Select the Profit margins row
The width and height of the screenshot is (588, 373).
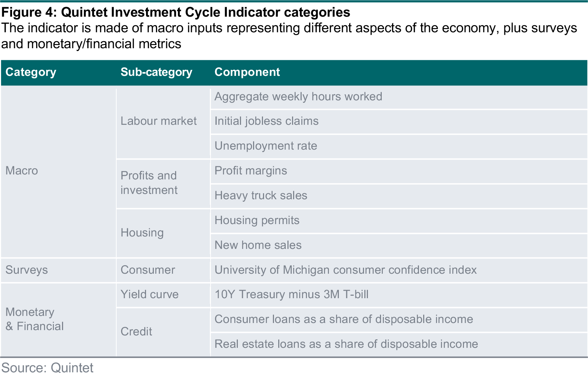point(399,171)
